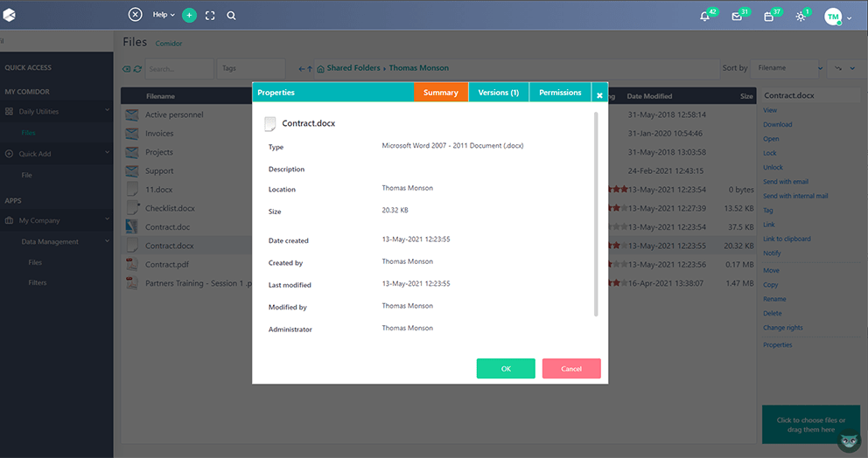This screenshot has width=868, height=458.
Task: Open the Active personnel folder
Action: (174, 114)
